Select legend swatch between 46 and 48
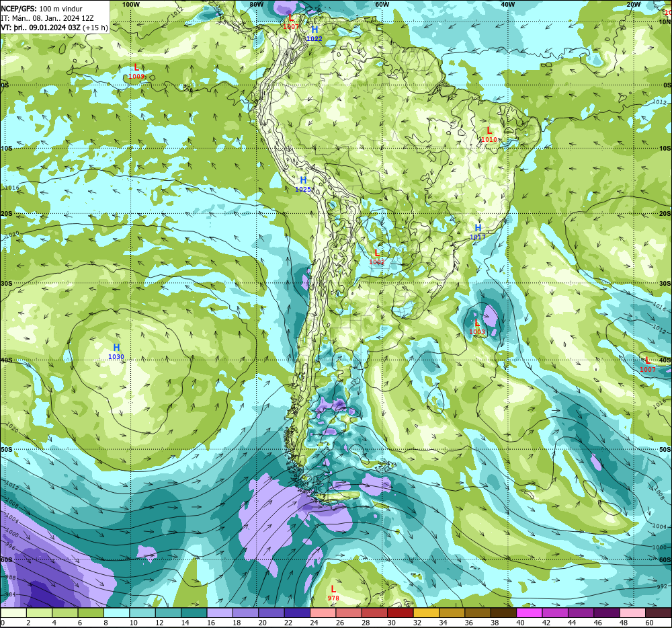Screen dimensions: 672x628 (607, 613)
